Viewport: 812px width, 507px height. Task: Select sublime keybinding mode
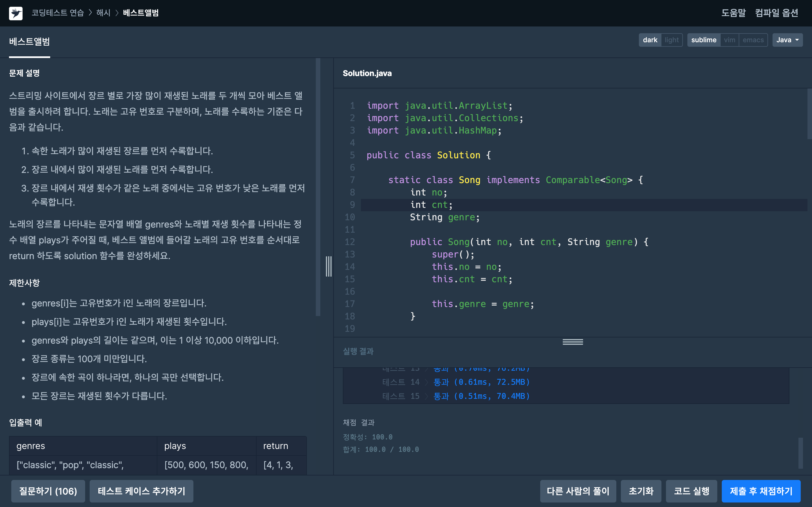704,40
